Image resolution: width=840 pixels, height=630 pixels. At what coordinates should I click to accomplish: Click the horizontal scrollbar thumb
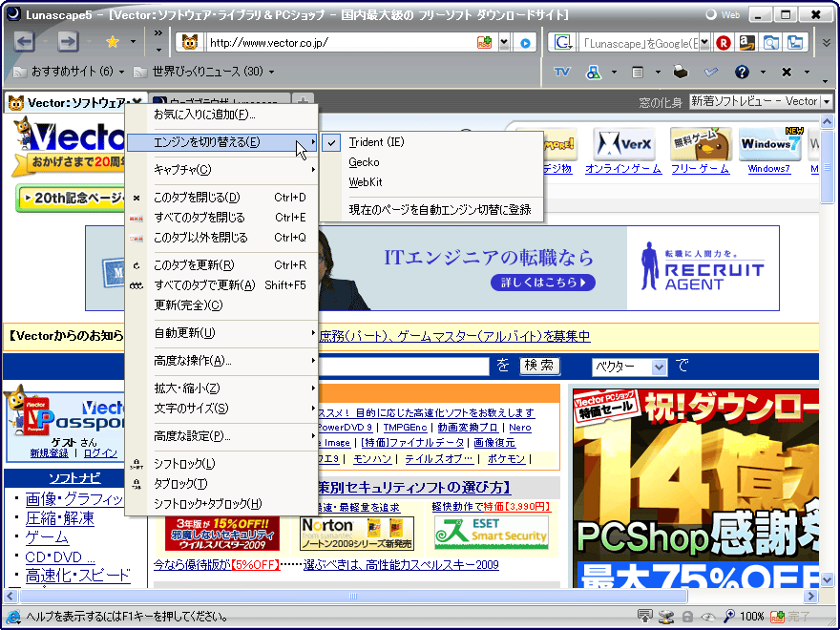tap(353, 596)
